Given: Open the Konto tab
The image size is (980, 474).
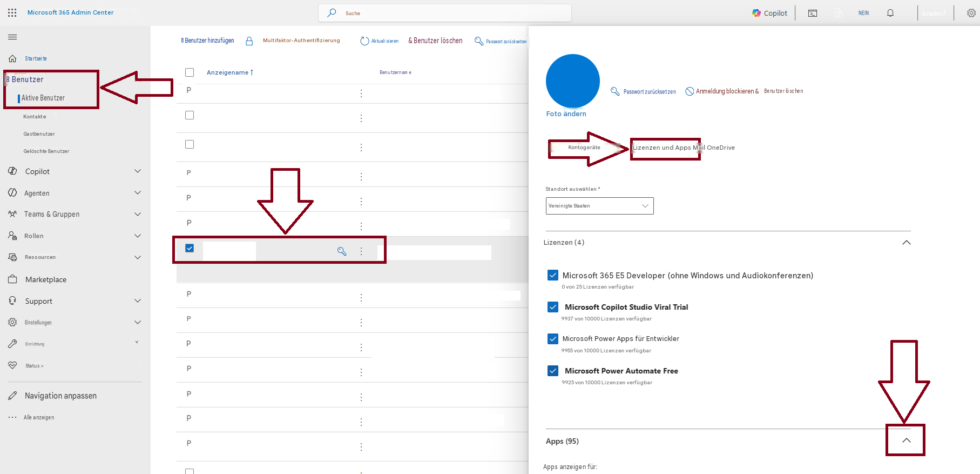Looking at the screenshot, I should pos(575,148).
